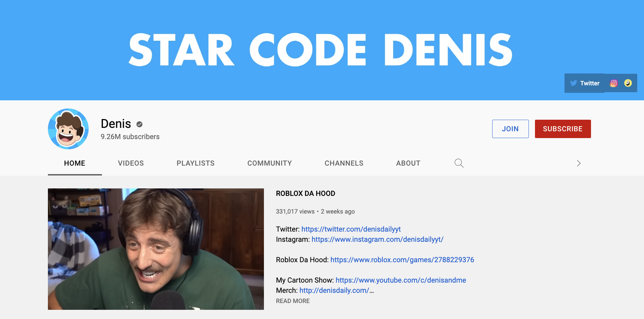Switch to the VIDEOS tab
Viewport: 644px width, 319px height.
tap(131, 163)
